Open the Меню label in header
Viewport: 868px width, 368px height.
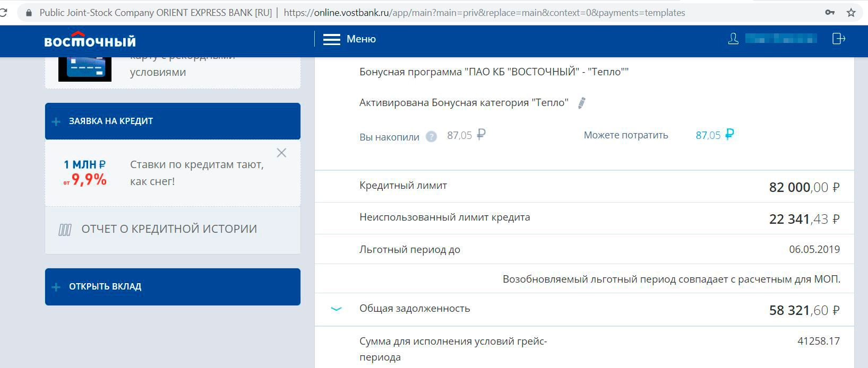pyautogui.click(x=361, y=39)
